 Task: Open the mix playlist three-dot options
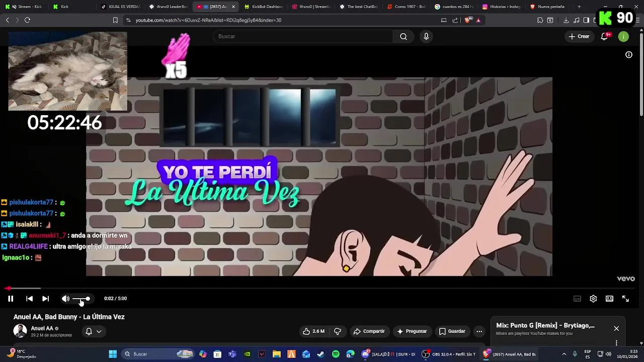616,343
